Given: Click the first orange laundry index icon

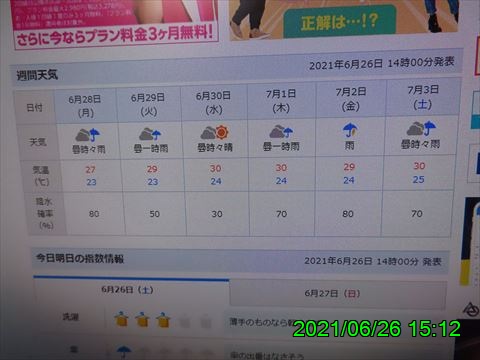Looking at the screenshot, I should (x=121, y=319).
